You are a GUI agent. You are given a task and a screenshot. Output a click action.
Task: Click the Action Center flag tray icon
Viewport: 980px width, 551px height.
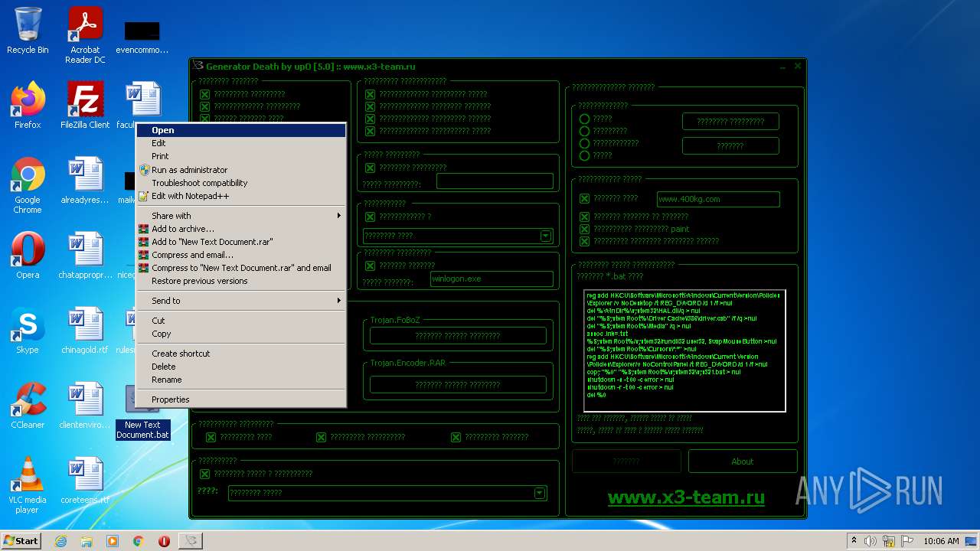(x=908, y=541)
